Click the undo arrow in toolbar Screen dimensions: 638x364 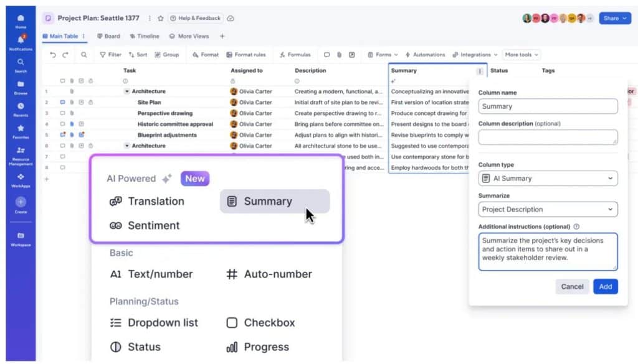(53, 54)
